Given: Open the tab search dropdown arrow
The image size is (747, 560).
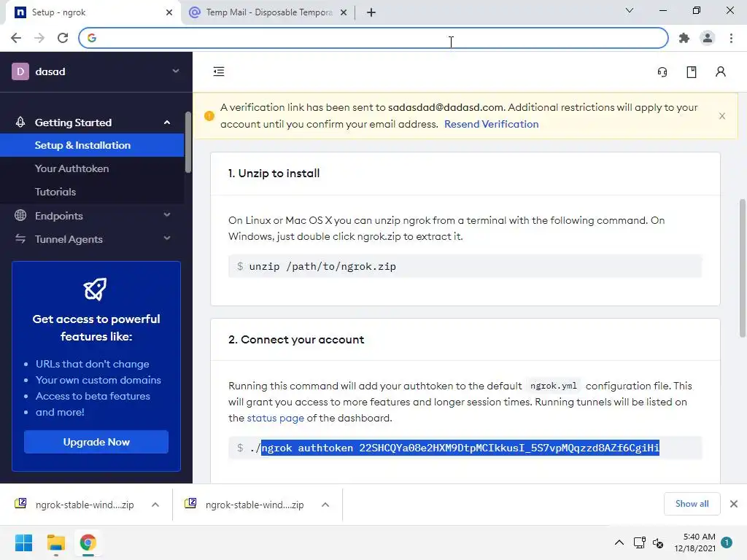Looking at the screenshot, I should click(x=630, y=10).
